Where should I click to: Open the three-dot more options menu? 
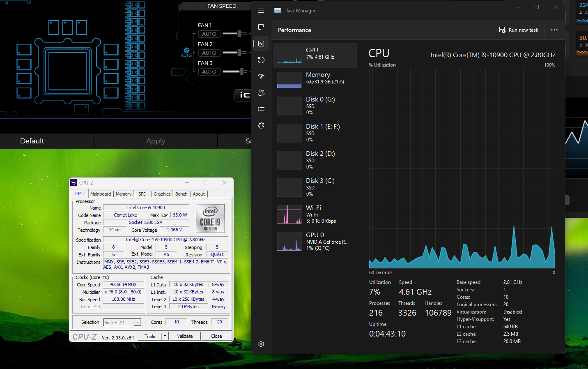[x=554, y=30]
